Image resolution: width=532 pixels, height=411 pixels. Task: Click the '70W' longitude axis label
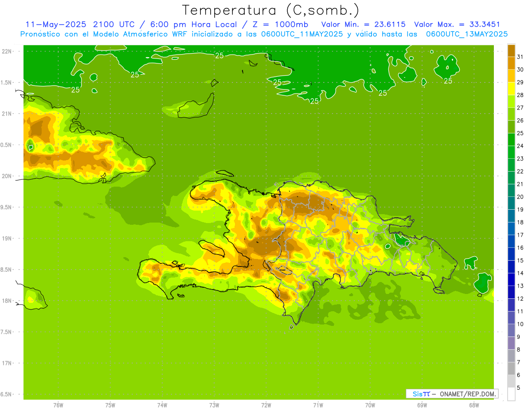pos(370,405)
